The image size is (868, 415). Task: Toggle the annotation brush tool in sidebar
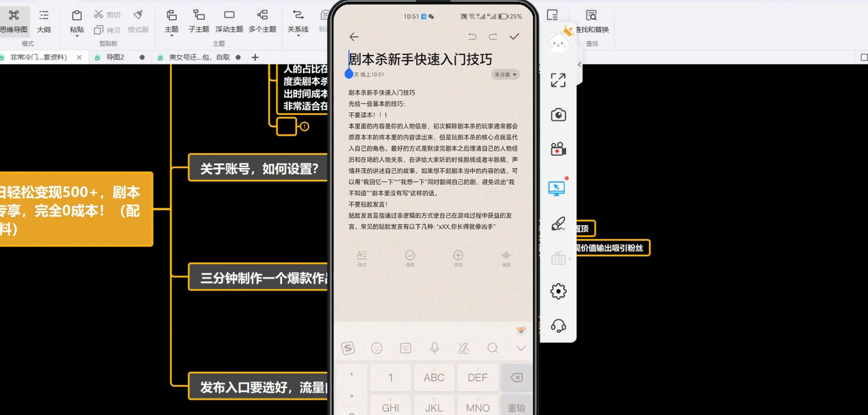[558, 224]
